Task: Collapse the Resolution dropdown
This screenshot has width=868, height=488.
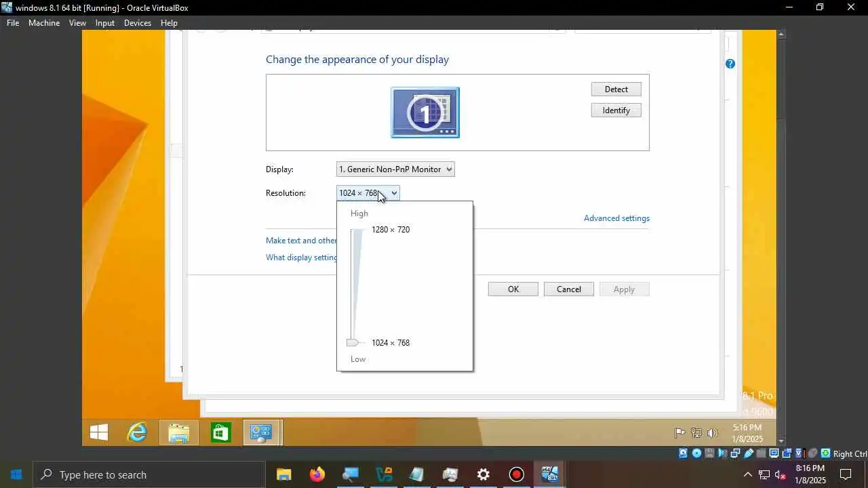Action: 368,193
